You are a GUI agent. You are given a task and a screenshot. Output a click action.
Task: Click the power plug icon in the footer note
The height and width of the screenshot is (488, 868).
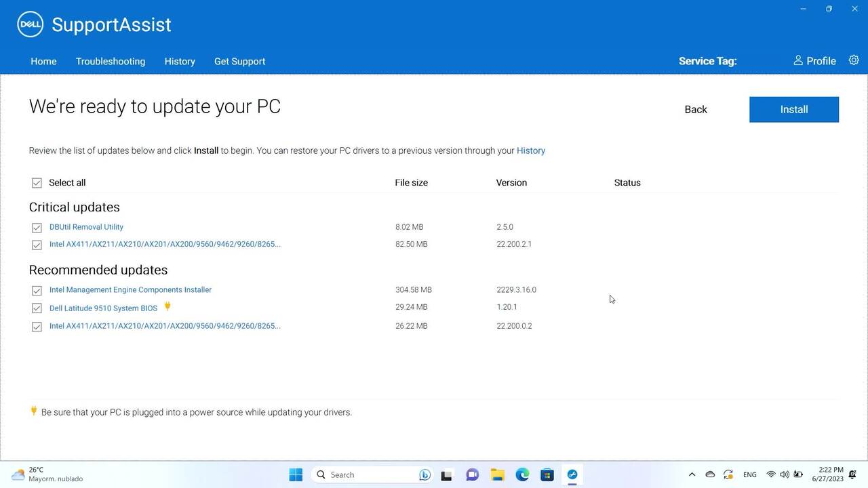[33, 411]
